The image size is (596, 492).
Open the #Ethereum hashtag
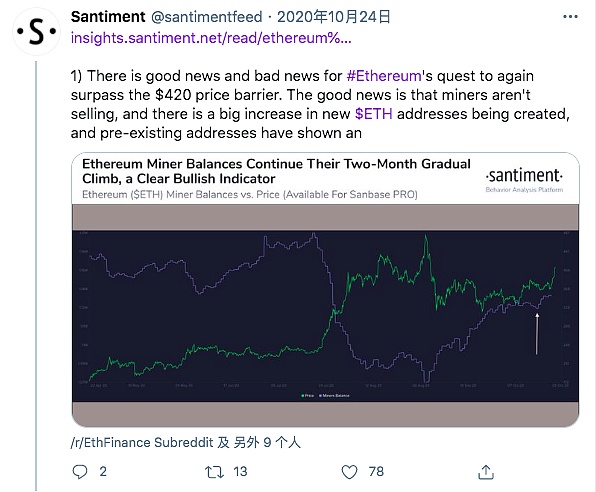click(x=384, y=76)
